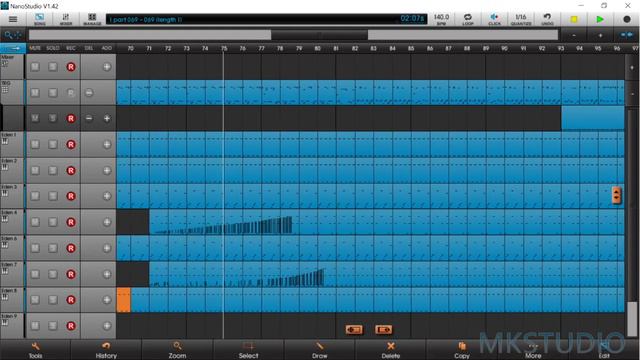Solo the TRG track
The width and height of the screenshot is (640, 360).
pos(53,93)
